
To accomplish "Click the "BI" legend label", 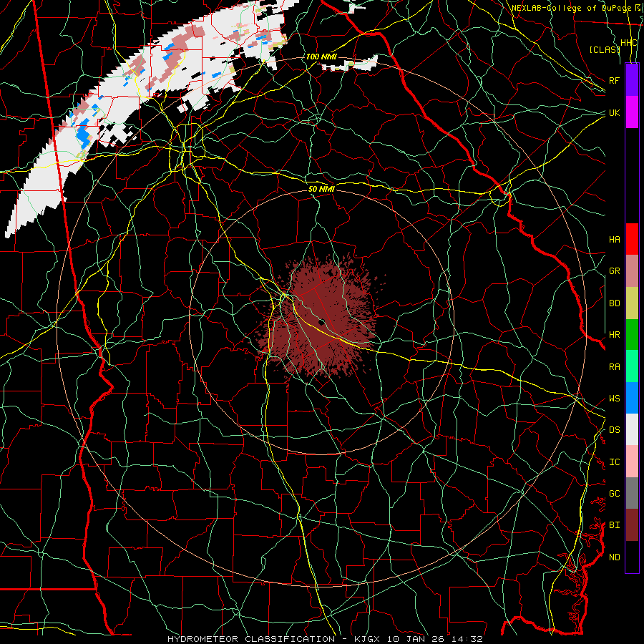I will coord(614,525).
